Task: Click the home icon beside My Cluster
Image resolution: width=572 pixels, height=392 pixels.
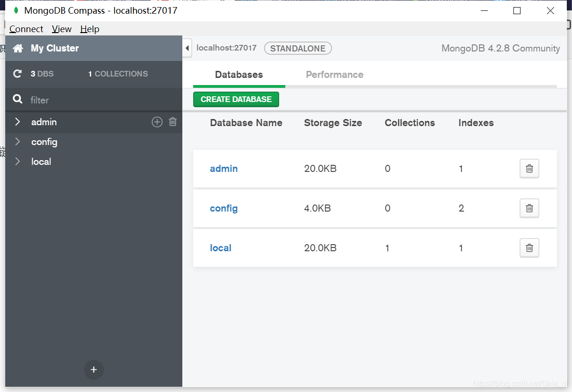Action: point(18,48)
